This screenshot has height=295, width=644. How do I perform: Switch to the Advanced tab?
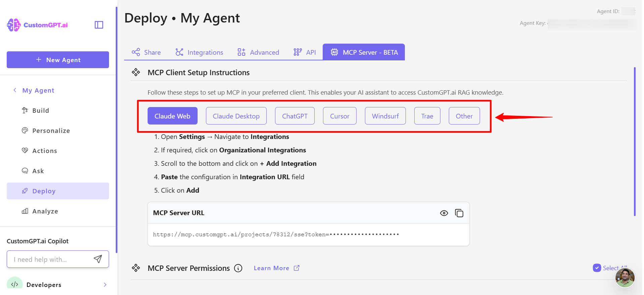pos(258,52)
